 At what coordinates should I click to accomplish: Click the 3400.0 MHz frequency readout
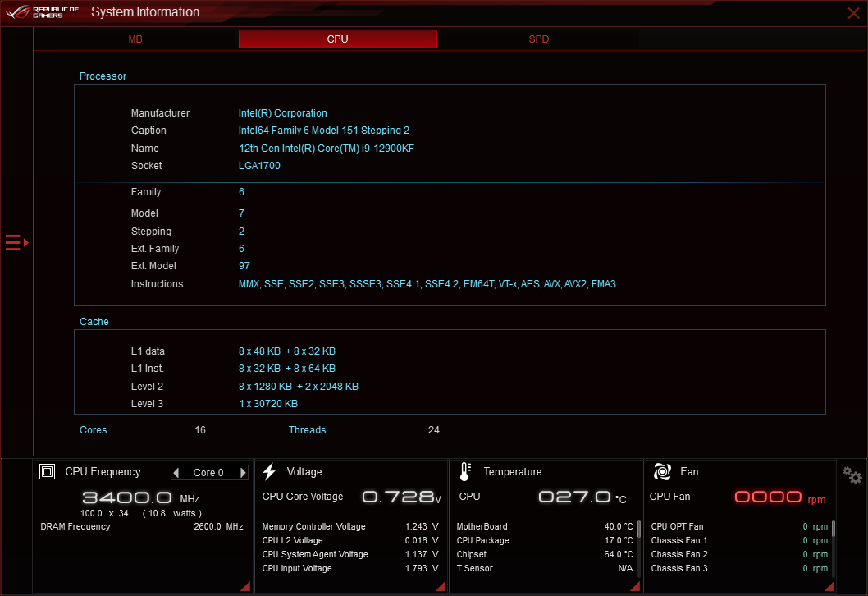coord(141,498)
